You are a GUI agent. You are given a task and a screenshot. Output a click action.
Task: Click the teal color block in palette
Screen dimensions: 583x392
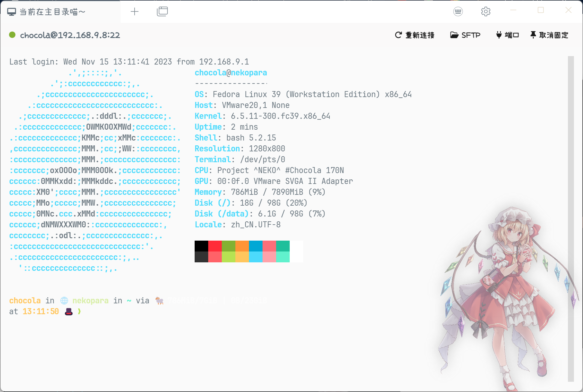click(283, 246)
